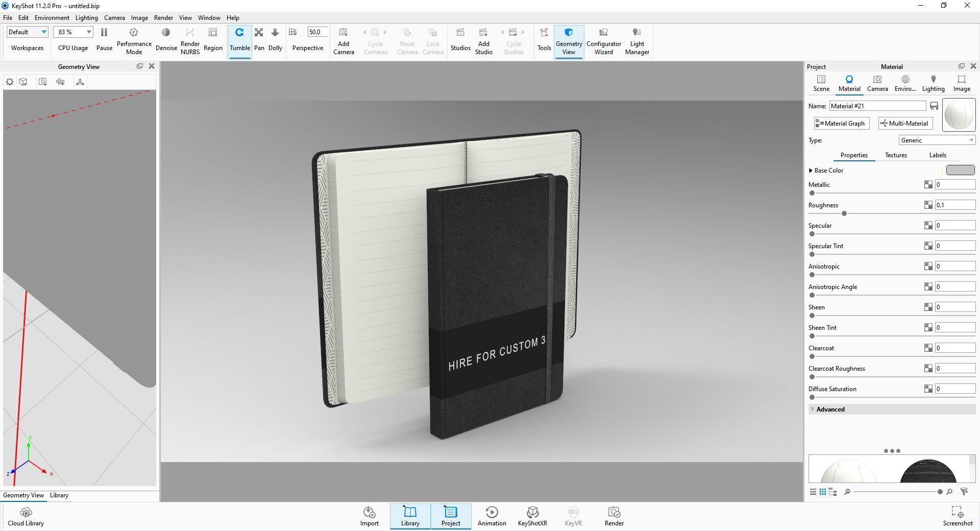Click the Import button
This screenshot has width=980, height=531.
(x=369, y=516)
